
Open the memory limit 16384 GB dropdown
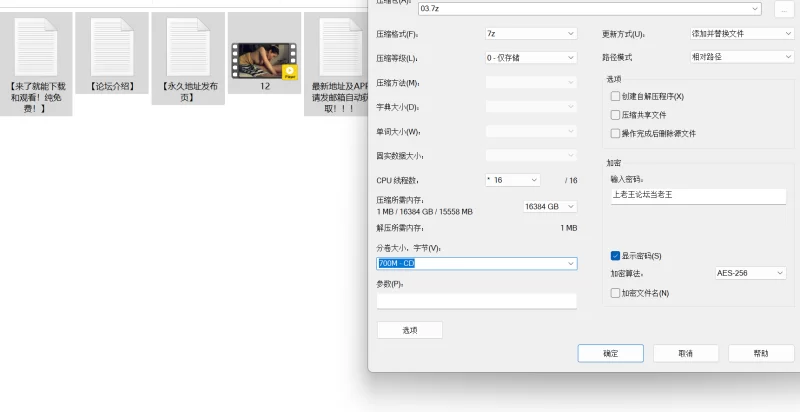(x=550, y=207)
